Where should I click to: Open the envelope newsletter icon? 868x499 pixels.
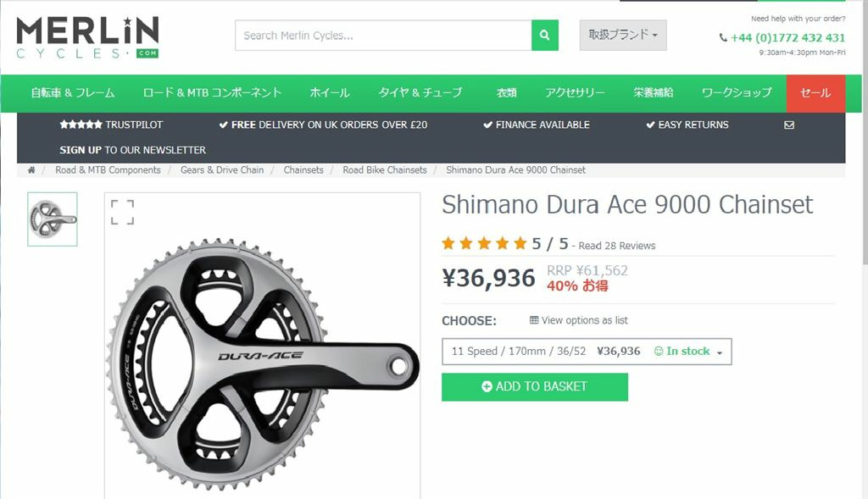[x=789, y=125]
